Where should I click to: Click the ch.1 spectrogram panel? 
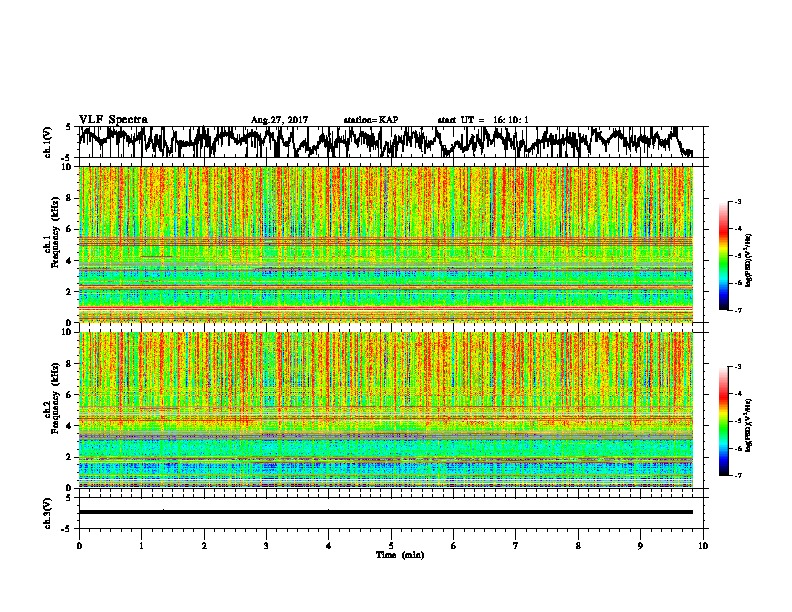385,244
